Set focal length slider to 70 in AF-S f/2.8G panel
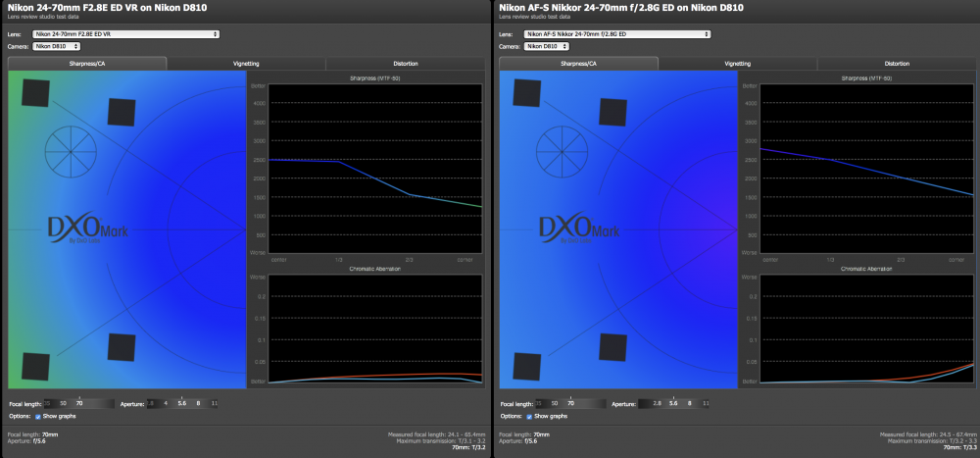980x458 pixels. point(570,404)
